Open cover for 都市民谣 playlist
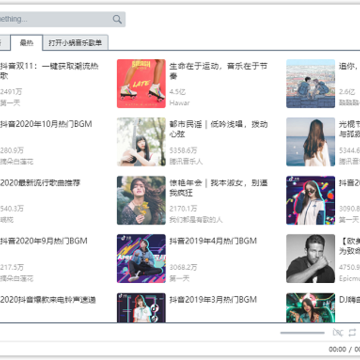Screen dimensions: 360x360 141,142
